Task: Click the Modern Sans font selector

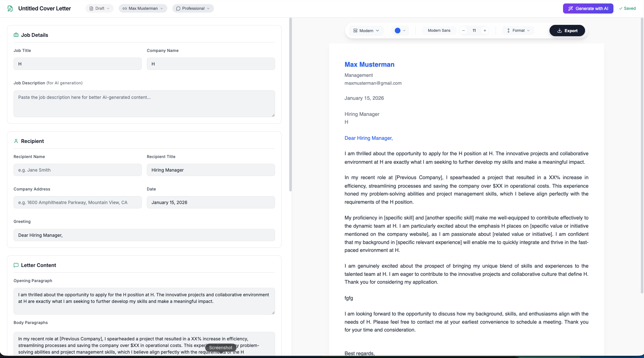Action: 439,31
